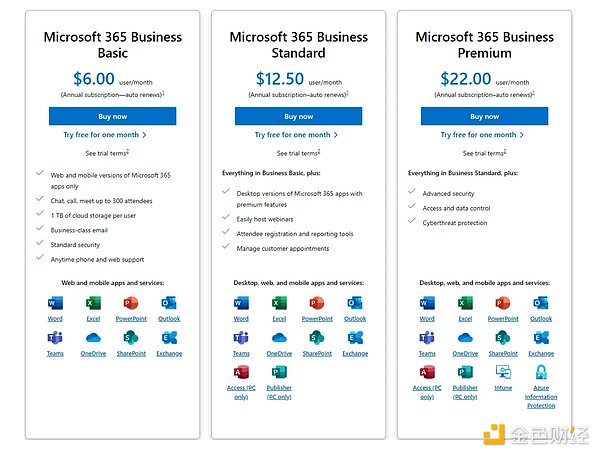The image size is (600, 456).
Task: Select the SharePoint icon in Business Basic
Action: [x=131, y=337]
